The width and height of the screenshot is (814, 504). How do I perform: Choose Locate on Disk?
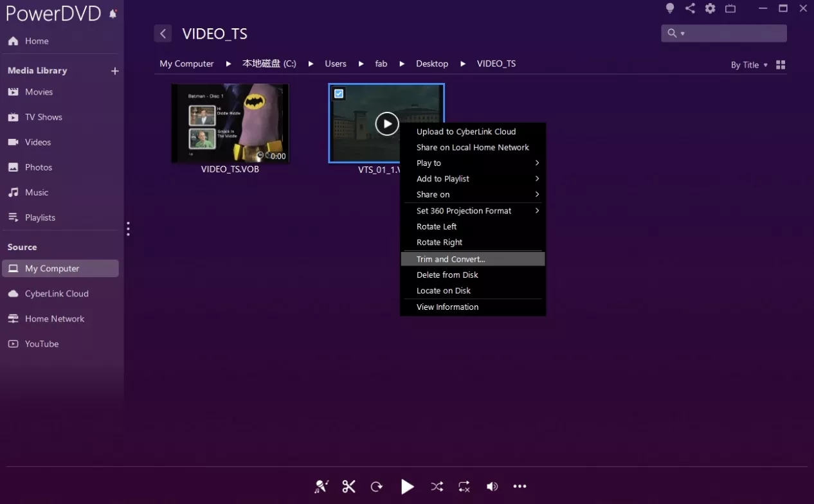pyautogui.click(x=473, y=291)
